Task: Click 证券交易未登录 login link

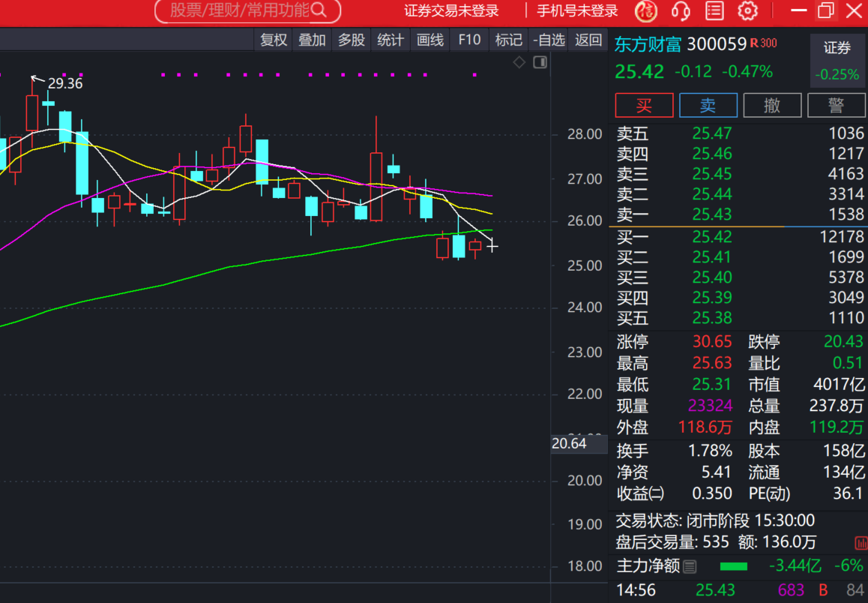Action: 451,11
